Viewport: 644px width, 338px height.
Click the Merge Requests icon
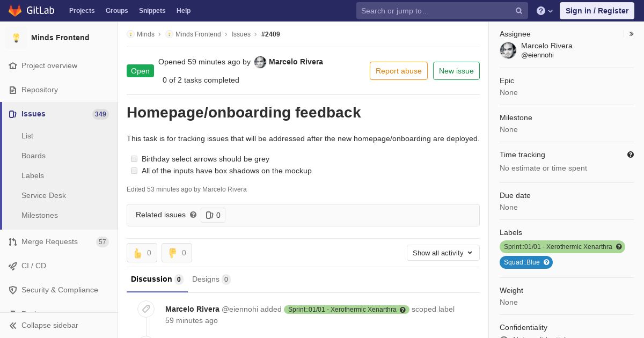click(x=13, y=241)
